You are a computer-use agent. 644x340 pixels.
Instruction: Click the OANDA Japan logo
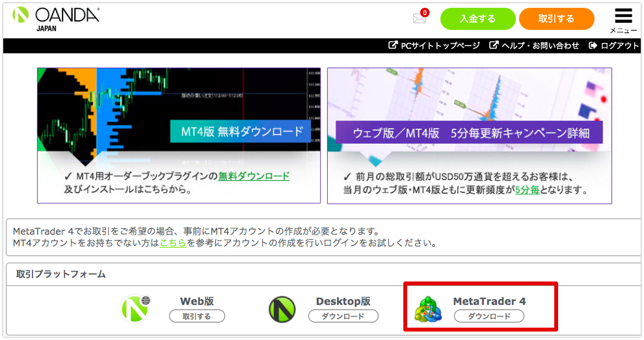coord(56,20)
